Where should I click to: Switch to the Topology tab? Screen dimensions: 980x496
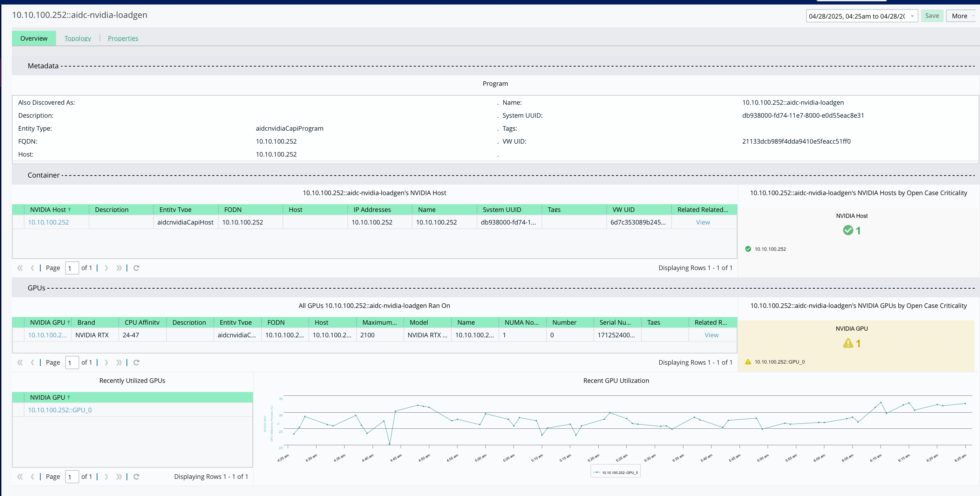pyautogui.click(x=77, y=39)
